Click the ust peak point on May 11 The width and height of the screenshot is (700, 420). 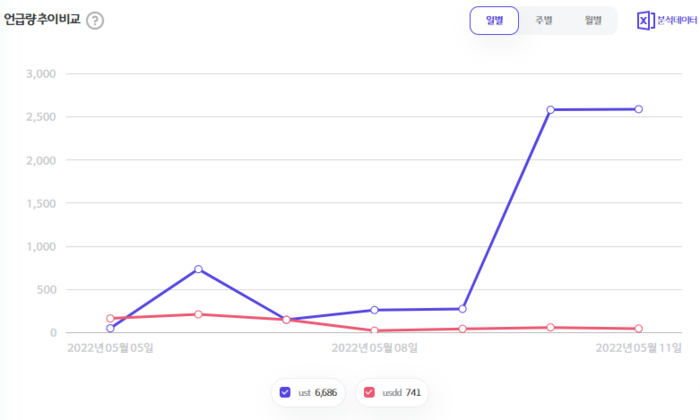coord(638,109)
